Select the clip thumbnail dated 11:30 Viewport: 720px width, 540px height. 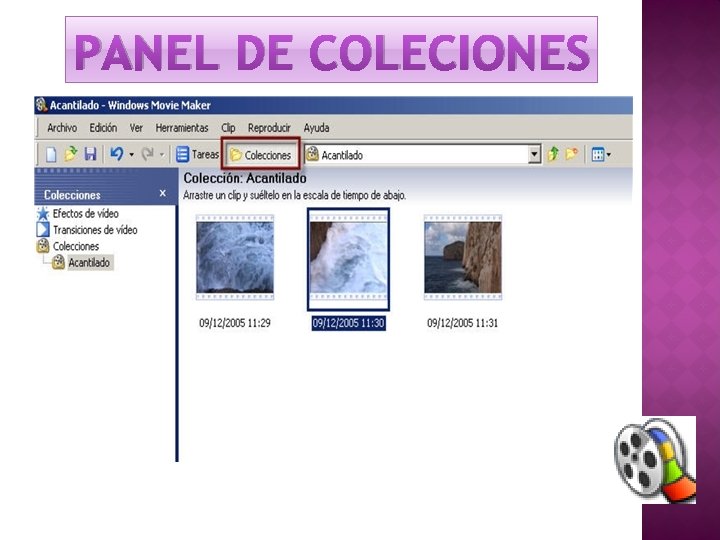[349, 259]
